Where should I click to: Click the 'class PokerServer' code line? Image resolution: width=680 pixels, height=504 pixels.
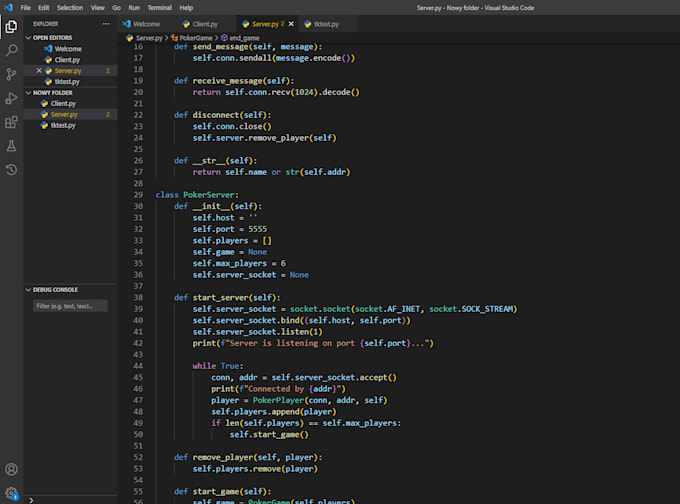[x=197, y=195]
